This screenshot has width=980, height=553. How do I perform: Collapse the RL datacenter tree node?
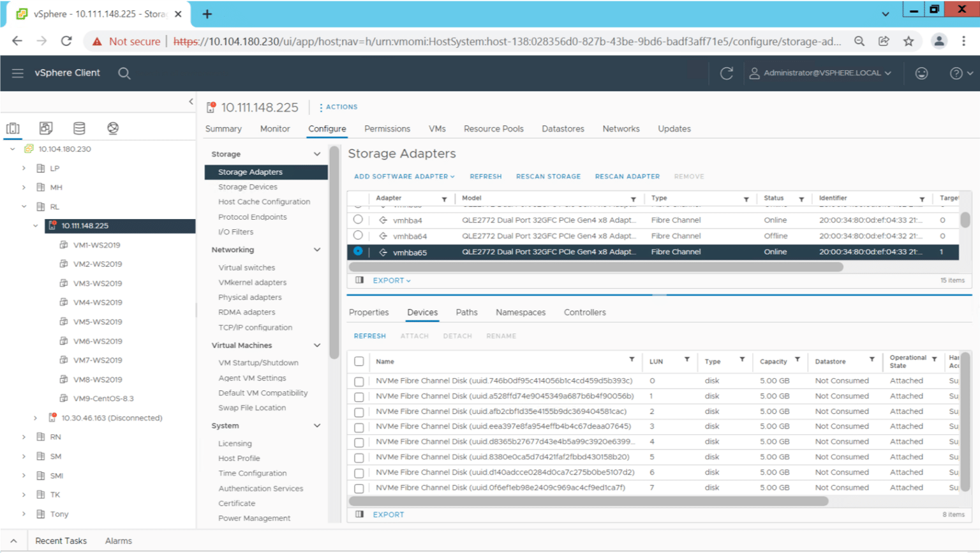24,207
